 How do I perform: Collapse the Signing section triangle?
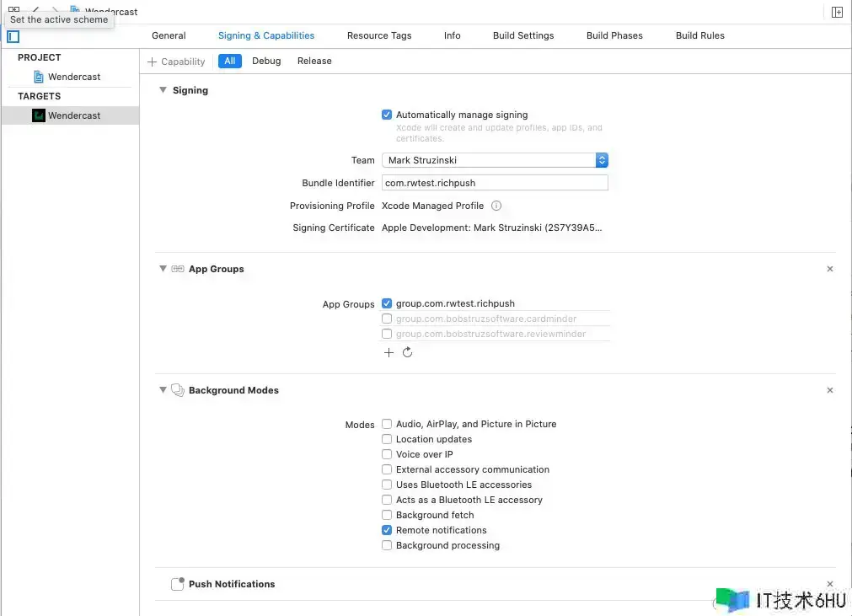tap(163, 90)
